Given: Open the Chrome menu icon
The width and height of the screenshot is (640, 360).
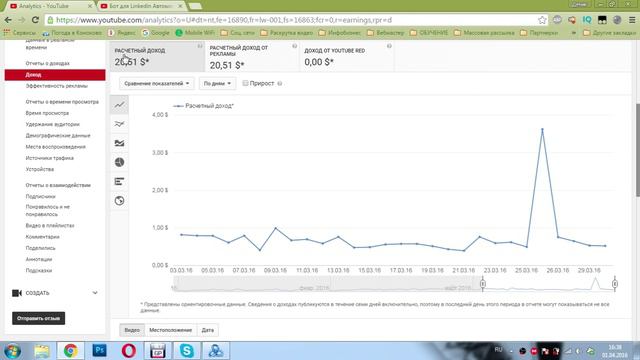Looking at the screenshot, I should pos(632,20).
